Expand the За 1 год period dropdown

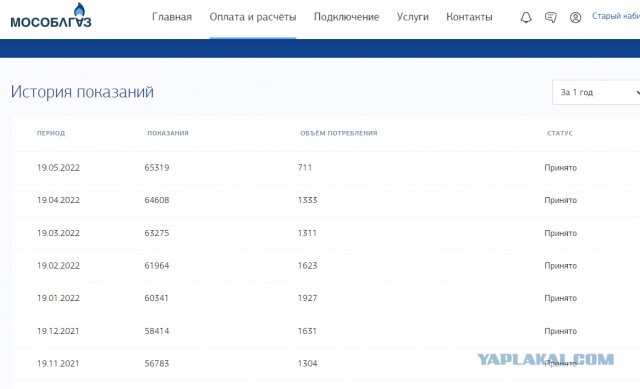tap(596, 92)
